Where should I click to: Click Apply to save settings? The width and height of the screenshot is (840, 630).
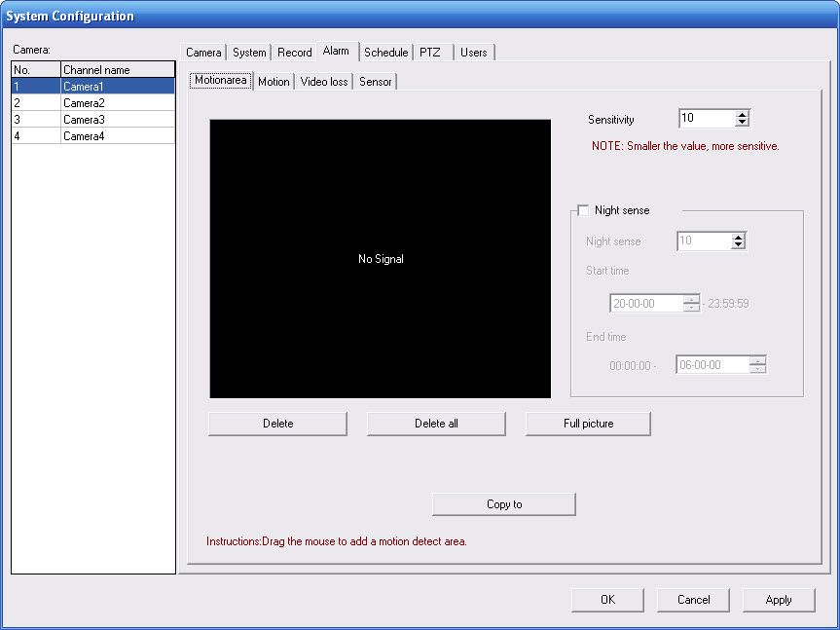pos(779,600)
